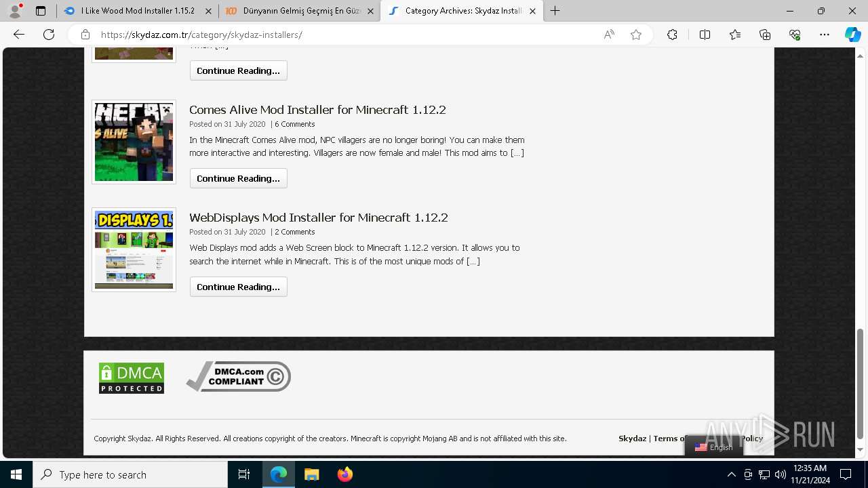The width and height of the screenshot is (868, 488).
Task: View site information lock icon
Action: click(85, 35)
